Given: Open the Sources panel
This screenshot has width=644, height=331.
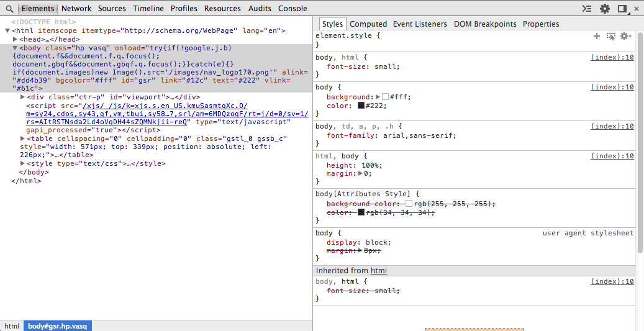Looking at the screenshot, I should point(112,8).
